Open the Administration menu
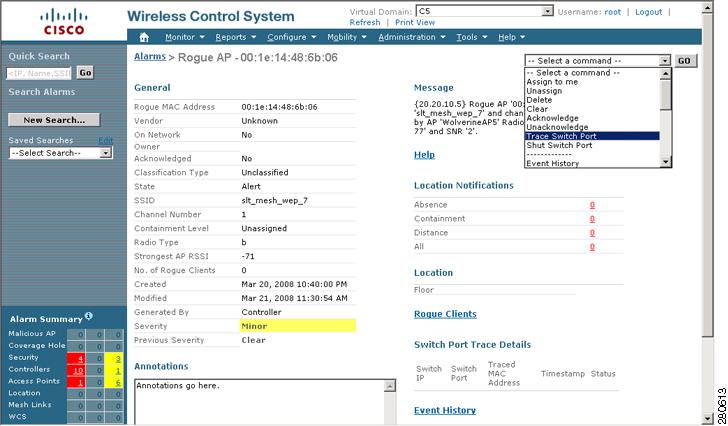The height and width of the screenshot is (426, 728). click(412, 37)
